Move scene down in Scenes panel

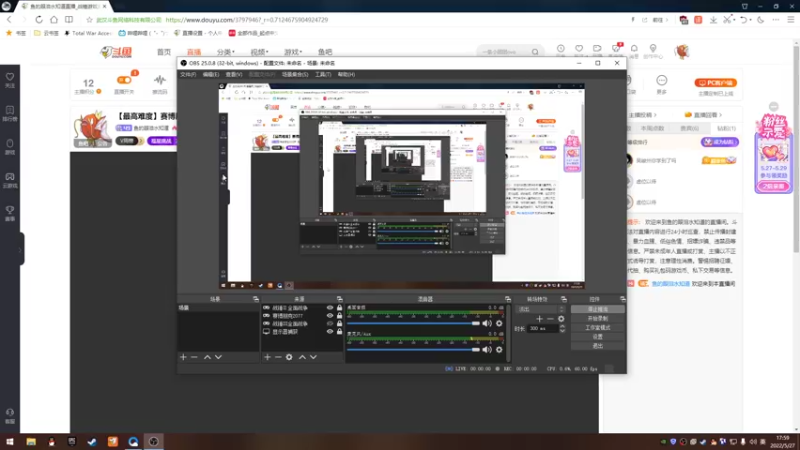coord(218,357)
